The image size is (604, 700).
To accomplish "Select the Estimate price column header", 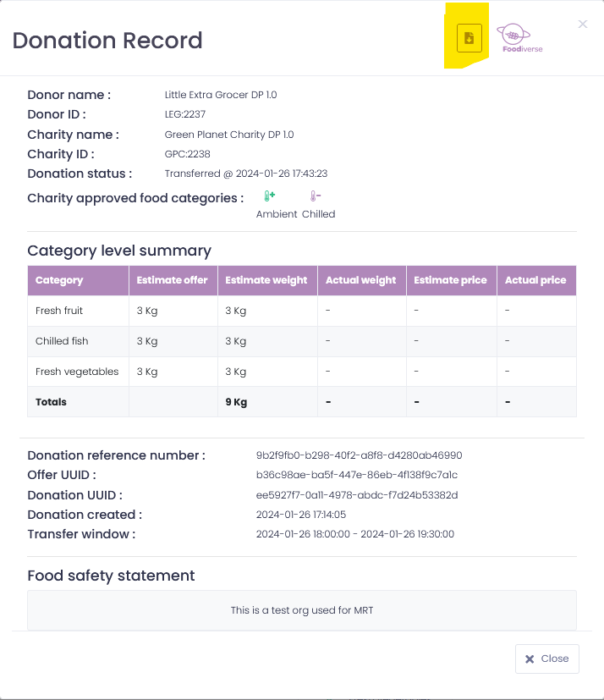I will coord(452,280).
